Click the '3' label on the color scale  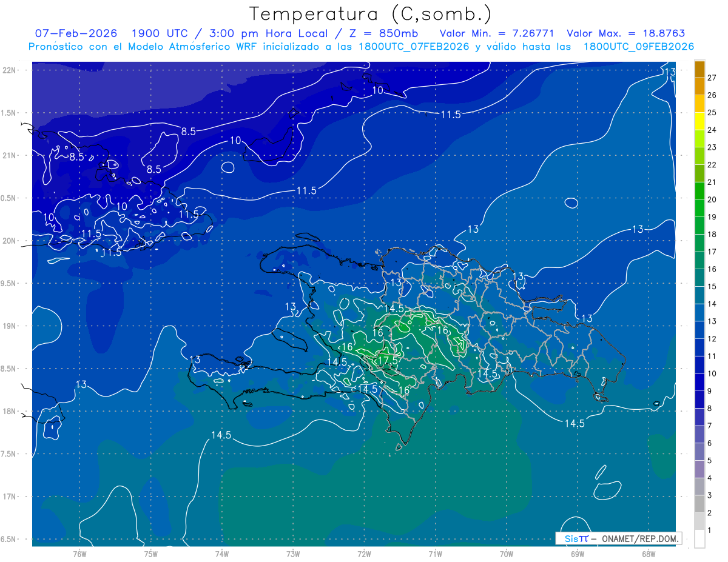710,495
